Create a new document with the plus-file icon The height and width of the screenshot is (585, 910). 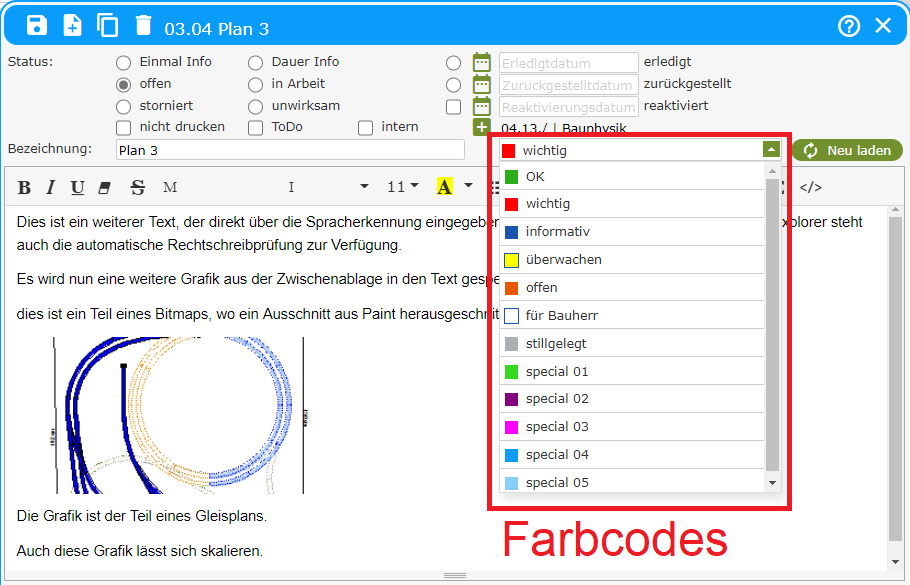[x=73, y=26]
